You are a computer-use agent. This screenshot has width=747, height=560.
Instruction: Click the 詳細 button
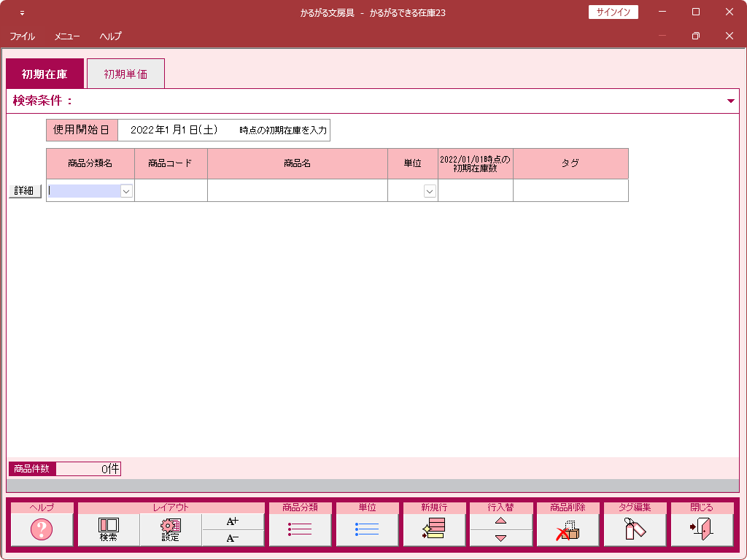25,191
